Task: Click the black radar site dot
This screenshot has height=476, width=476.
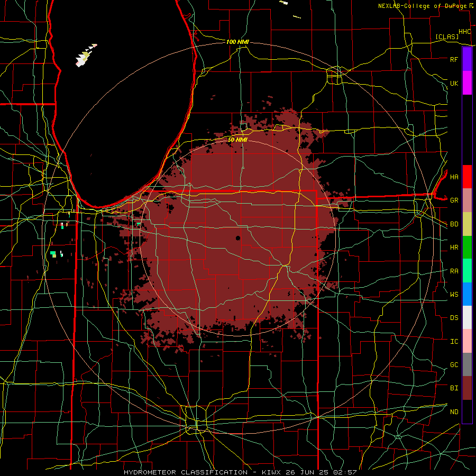Action: coord(238,238)
